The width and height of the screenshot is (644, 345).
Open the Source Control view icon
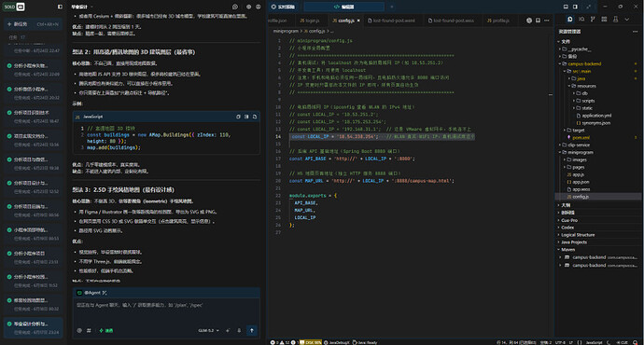tap(593, 20)
